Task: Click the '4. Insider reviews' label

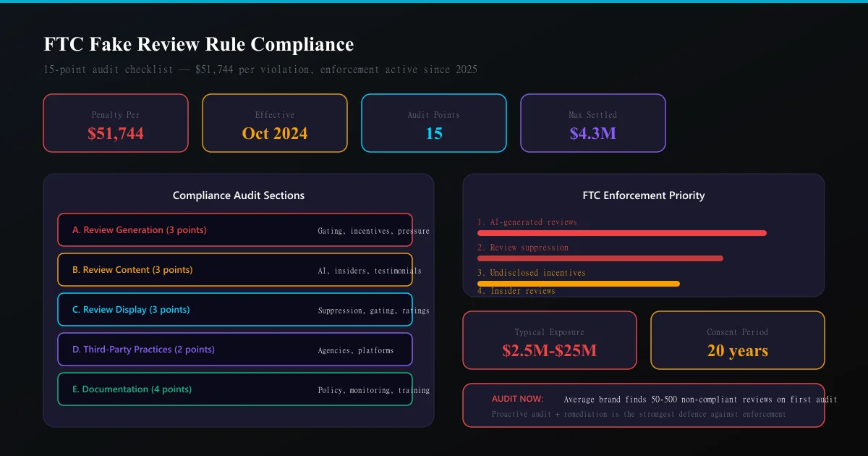Action: (516, 291)
